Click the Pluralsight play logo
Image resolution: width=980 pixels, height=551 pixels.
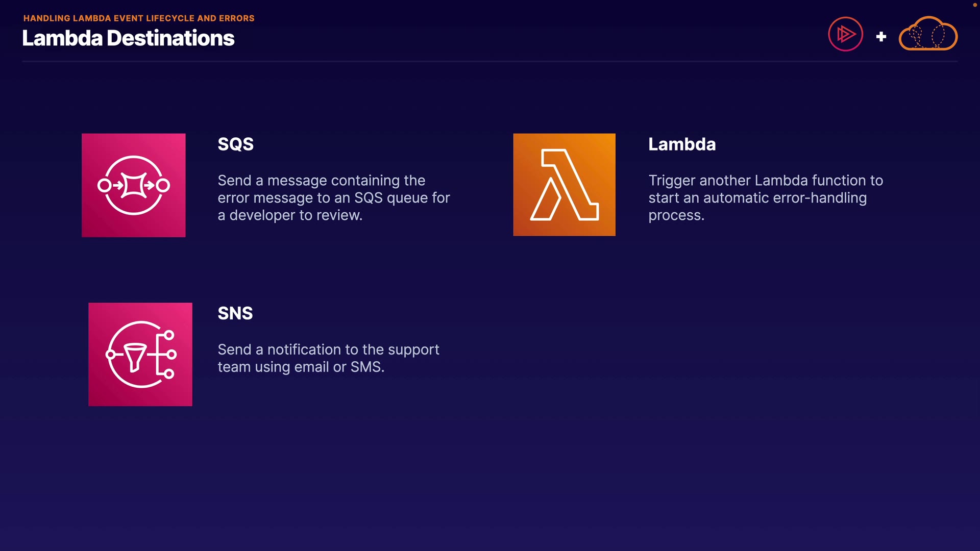[x=845, y=35]
